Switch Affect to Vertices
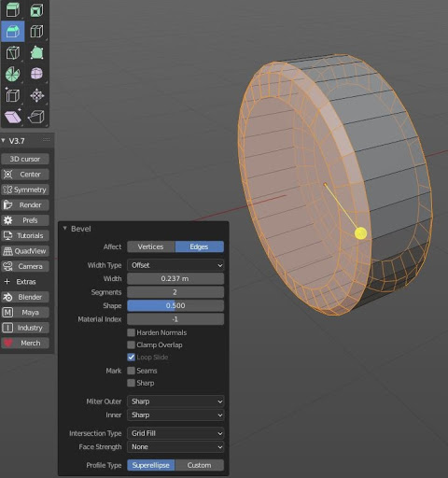This screenshot has width=448, height=478. pos(151,246)
